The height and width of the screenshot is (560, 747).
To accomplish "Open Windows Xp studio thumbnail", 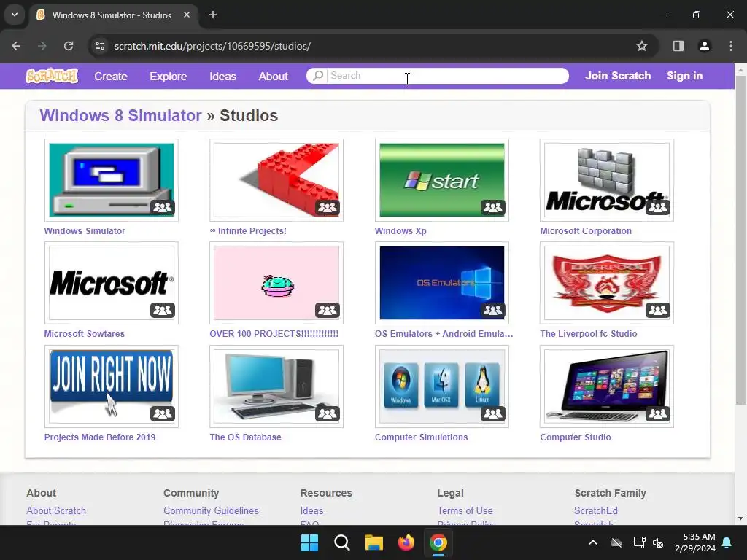I will pos(441,180).
